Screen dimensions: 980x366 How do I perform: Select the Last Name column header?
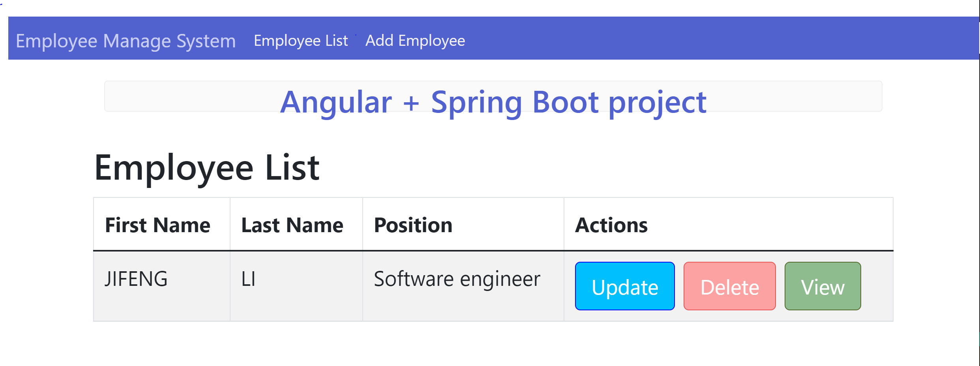tap(292, 224)
